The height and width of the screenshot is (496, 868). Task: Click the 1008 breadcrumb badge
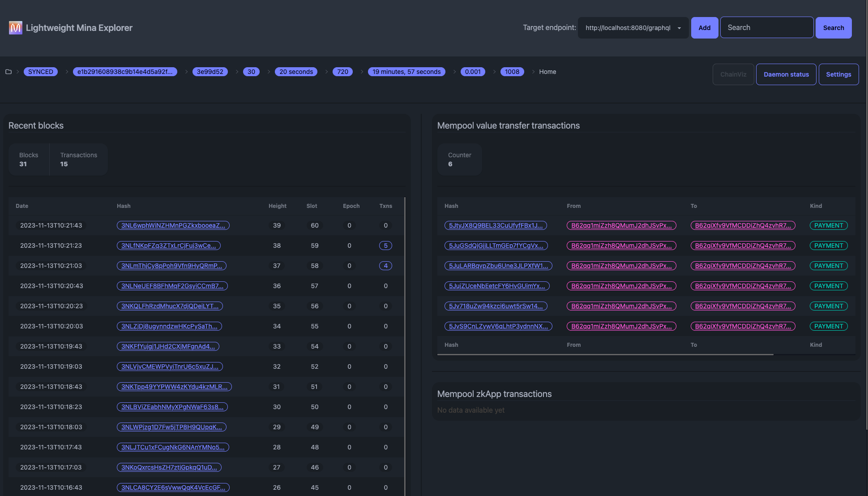(512, 72)
